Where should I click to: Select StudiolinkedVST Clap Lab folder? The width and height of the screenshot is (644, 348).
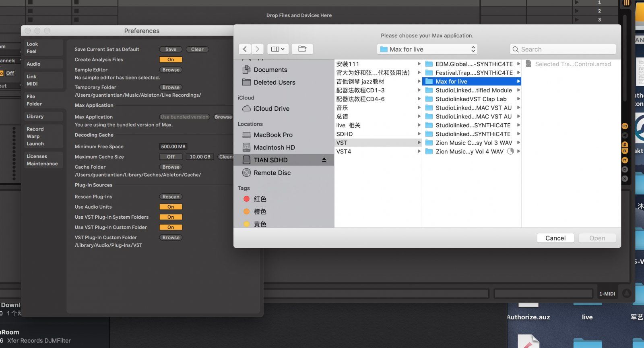point(472,99)
